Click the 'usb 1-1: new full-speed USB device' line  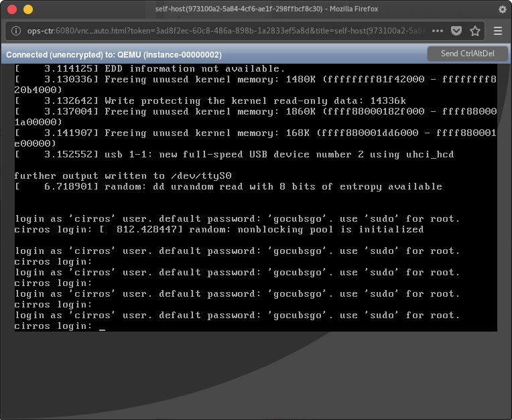pyautogui.click(x=234, y=154)
